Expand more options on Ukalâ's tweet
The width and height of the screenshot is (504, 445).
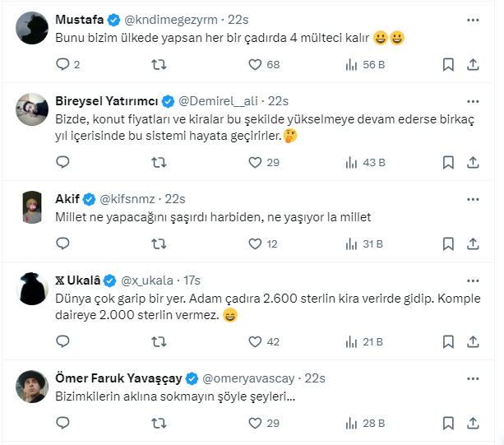pyautogui.click(x=474, y=280)
